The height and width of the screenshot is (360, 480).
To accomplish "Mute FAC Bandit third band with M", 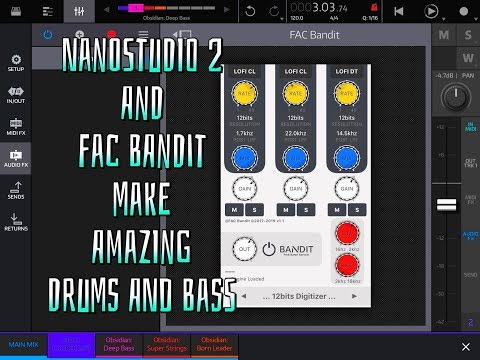I will pos(337,210).
